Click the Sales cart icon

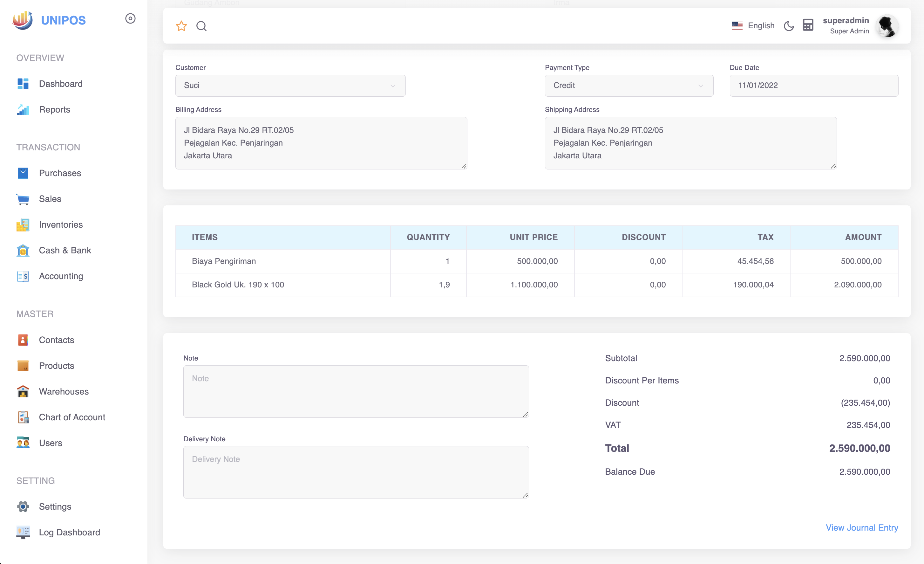(23, 199)
